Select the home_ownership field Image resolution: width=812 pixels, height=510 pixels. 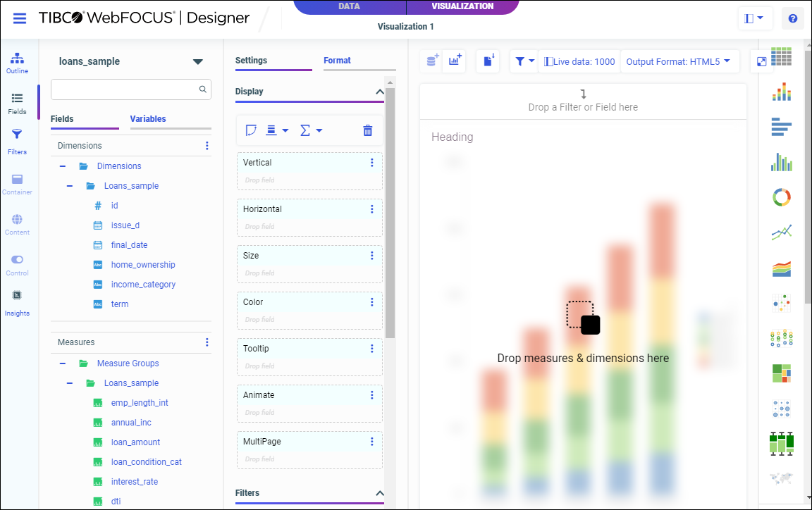[143, 265]
